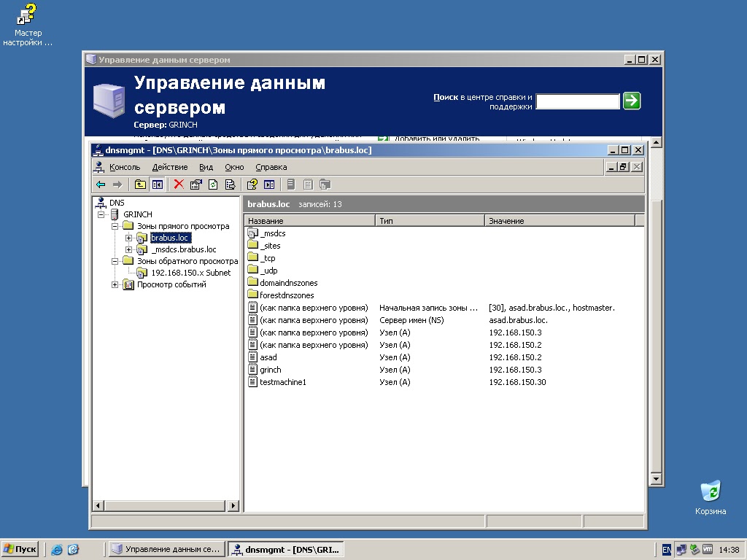Viewport: 747px width, 560px height.
Task: Click the GRINCH server icon in tree
Action: (x=115, y=214)
